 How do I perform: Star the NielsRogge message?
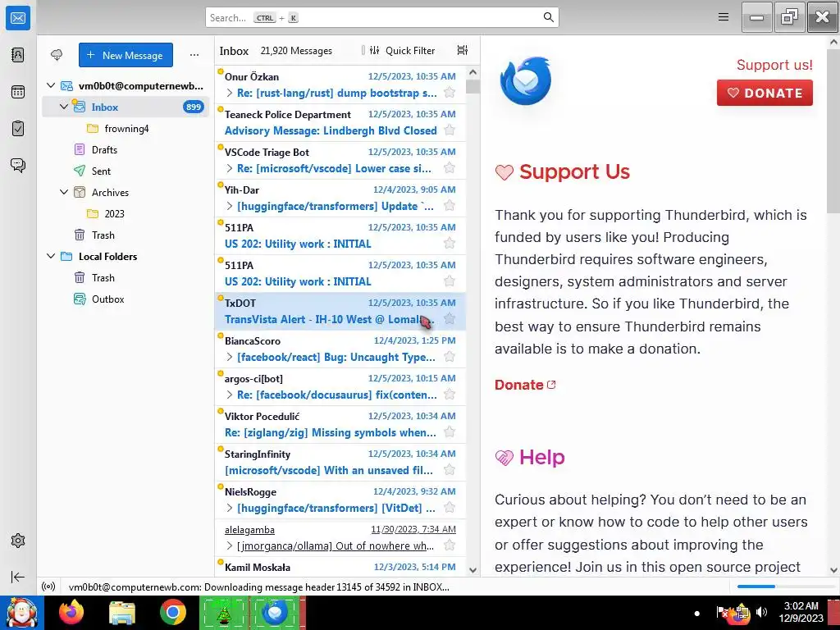coord(450,508)
